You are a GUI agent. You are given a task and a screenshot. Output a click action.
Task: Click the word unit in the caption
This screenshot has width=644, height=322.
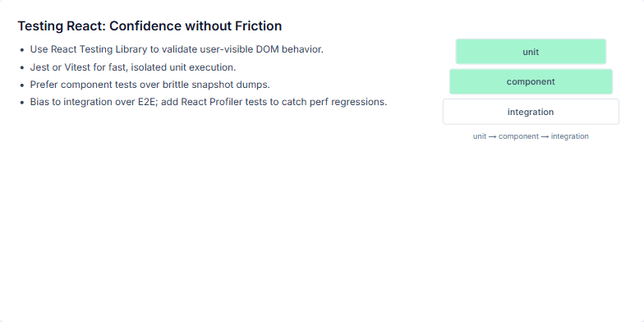(480, 136)
